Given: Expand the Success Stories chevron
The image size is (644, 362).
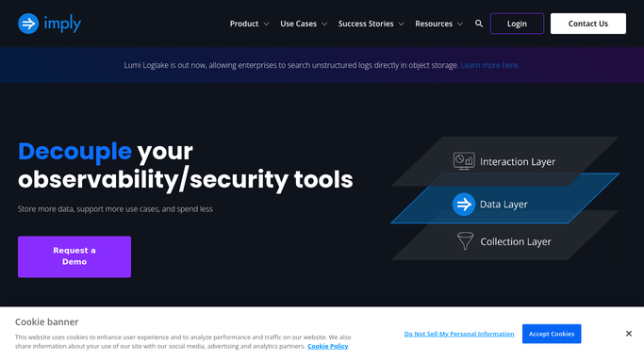Looking at the screenshot, I should pyautogui.click(x=402, y=24).
